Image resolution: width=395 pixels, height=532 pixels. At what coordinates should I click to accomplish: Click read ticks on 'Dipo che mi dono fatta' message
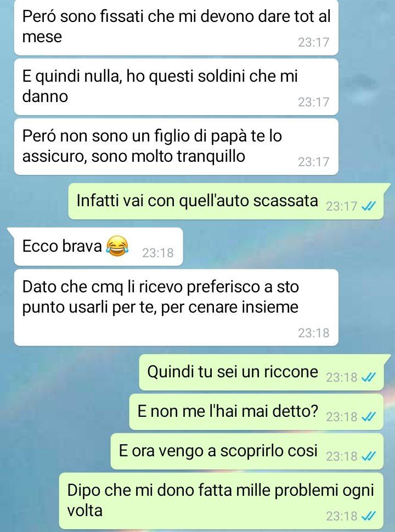click(x=369, y=516)
